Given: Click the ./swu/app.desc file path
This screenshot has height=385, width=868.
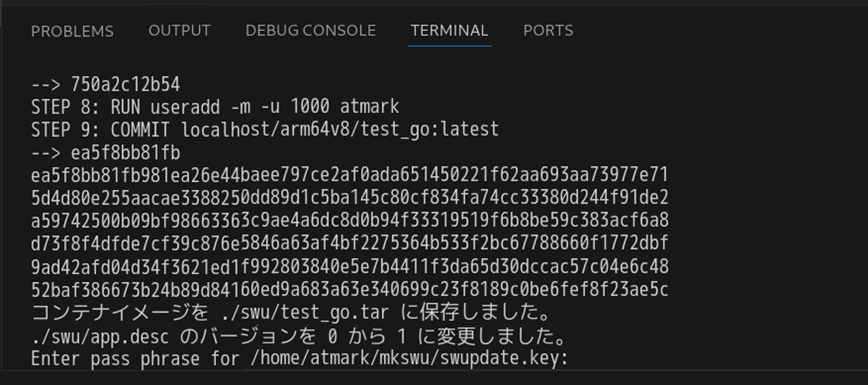Looking at the screenshot, I should (101, 336).
